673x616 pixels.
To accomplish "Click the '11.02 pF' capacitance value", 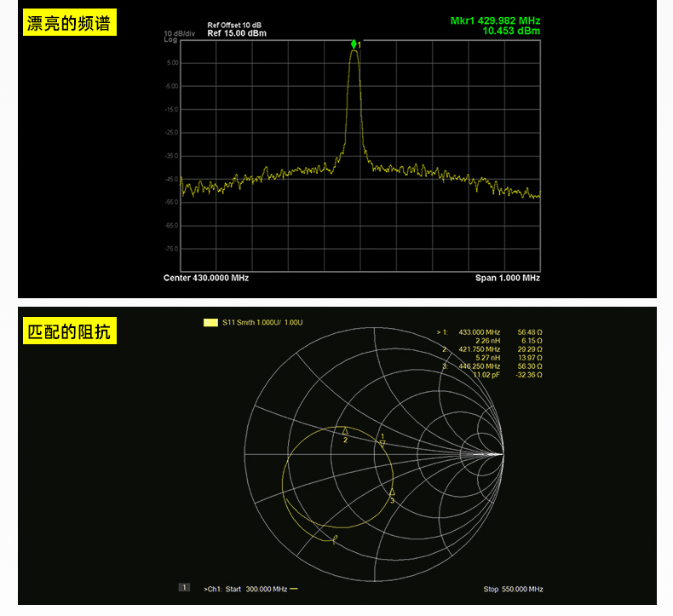I will [x=486, y=375].
